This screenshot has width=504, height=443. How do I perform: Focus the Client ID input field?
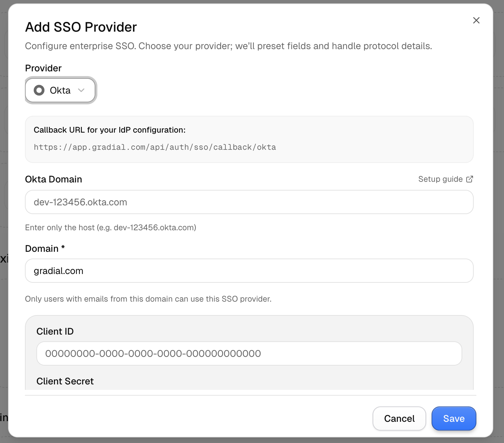249,353
